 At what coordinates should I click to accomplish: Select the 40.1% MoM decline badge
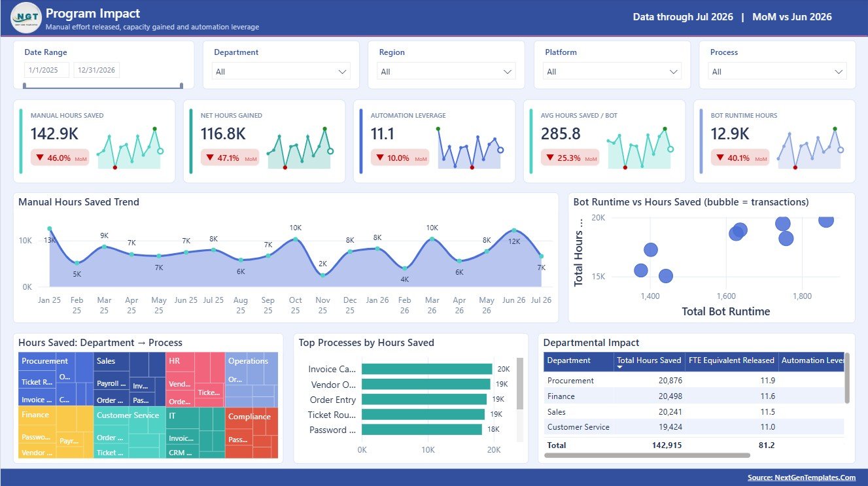tap(740, 158)
